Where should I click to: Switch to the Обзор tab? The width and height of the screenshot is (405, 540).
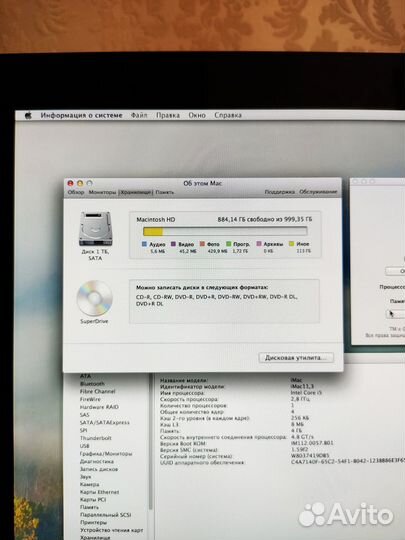click(x=76, y=192)
